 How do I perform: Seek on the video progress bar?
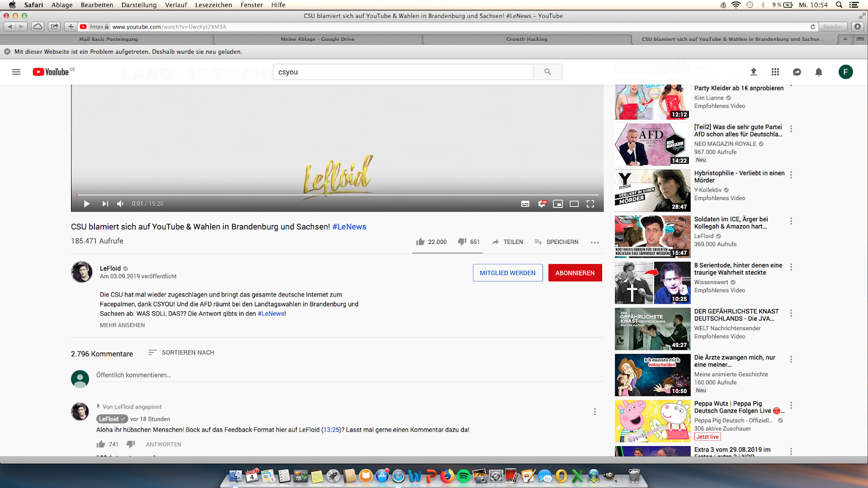pos(337,195)
